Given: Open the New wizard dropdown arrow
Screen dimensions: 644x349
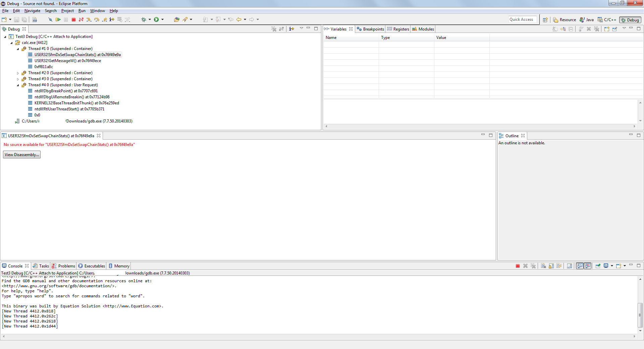Looking at the screenshot, I should pyautogui.click(x=10, y=19).
